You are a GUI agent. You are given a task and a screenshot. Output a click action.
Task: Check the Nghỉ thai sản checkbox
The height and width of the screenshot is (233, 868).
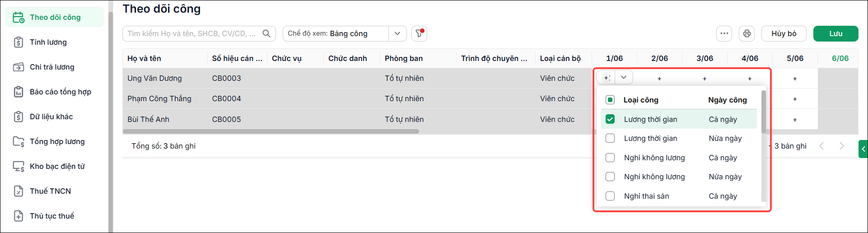pyautogui.click(x=610, y=196)
